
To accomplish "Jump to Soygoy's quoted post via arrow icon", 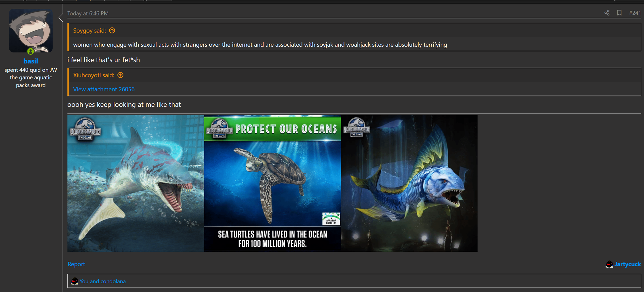I will coord(112,31).
